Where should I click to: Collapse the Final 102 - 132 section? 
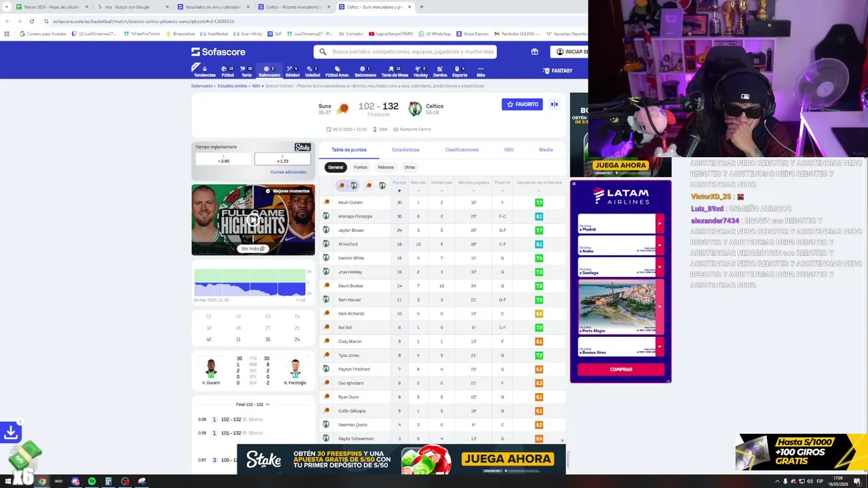coord(252,405)
